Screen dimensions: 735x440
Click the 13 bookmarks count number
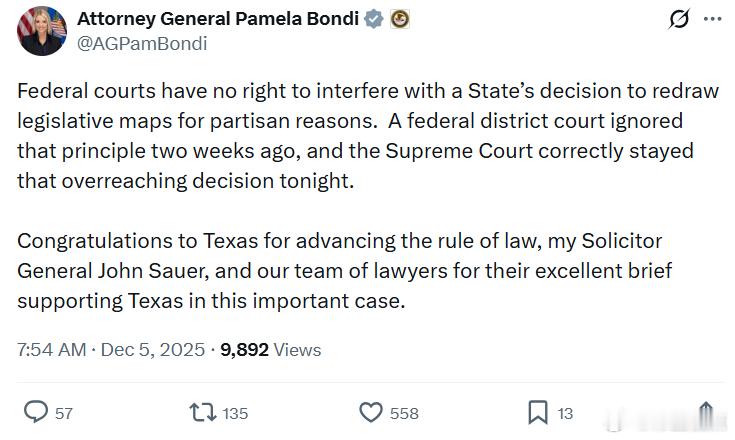(566, 413)
